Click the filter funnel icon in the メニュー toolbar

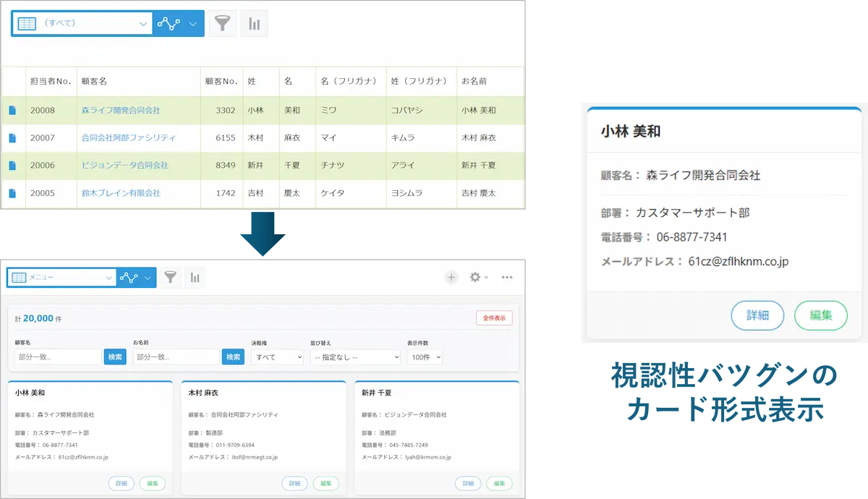tap(170, 277)
